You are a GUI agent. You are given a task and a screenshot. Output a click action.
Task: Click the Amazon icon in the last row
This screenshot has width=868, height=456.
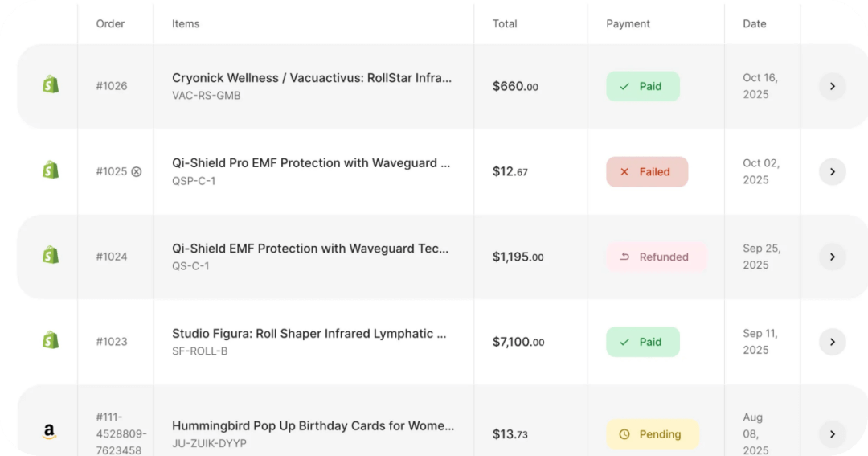[50, 433]
